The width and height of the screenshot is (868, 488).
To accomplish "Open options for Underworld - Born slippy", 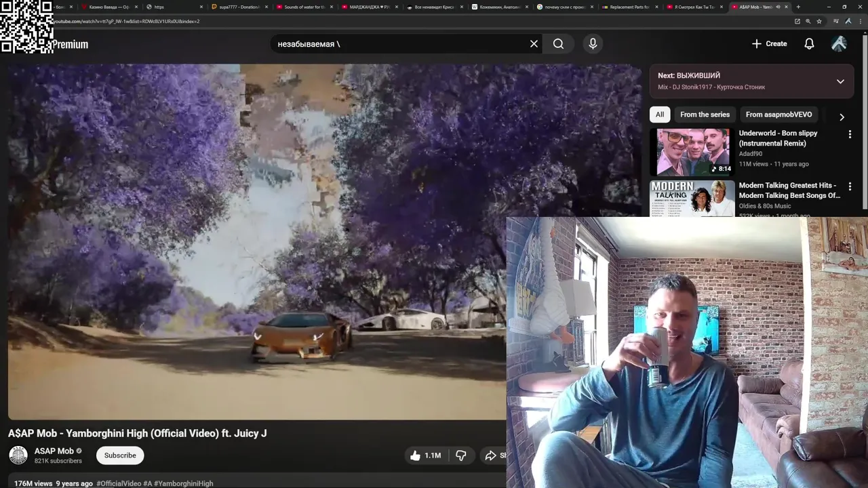I will coord(850,135).
